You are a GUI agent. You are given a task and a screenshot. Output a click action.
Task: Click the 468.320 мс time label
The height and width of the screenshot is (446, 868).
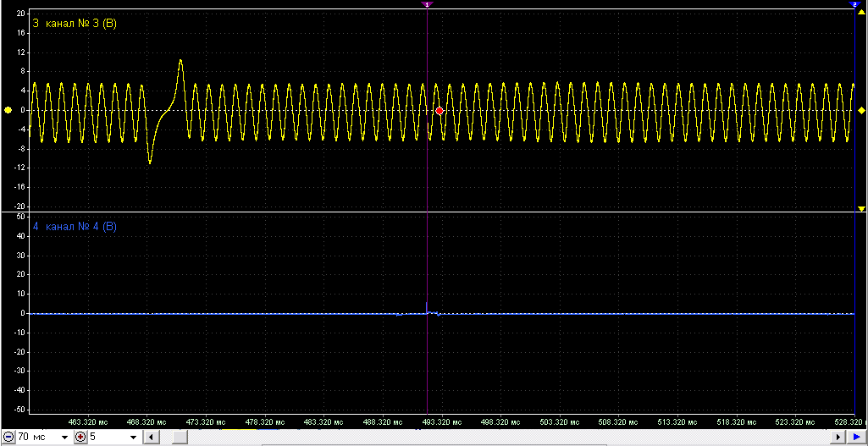pos(147,421)
